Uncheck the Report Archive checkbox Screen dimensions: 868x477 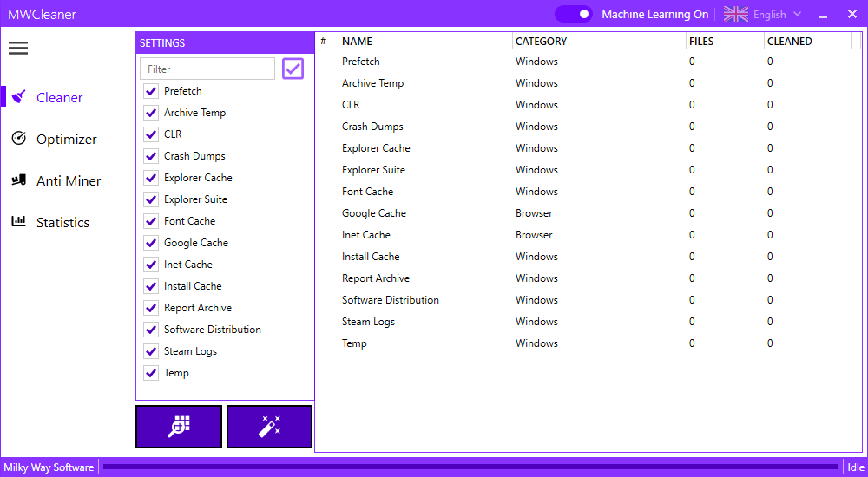coord(151,308)
